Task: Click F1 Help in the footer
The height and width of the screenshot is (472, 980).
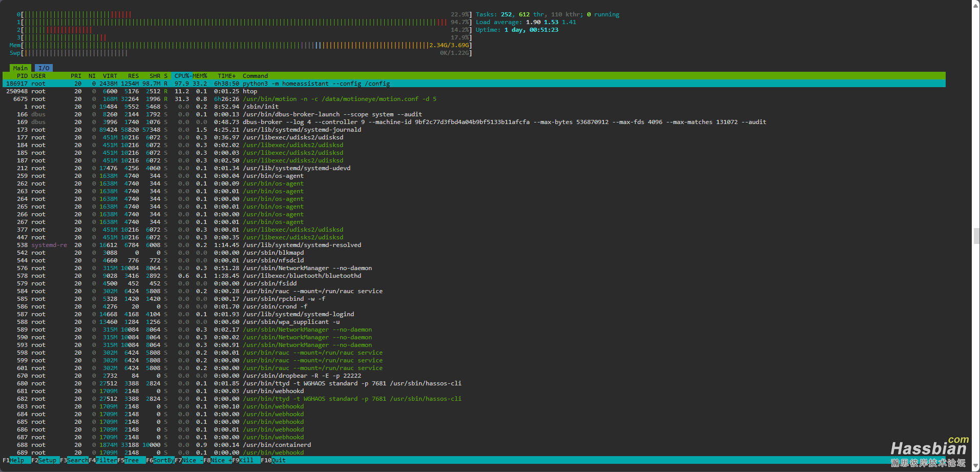Action: coord(17,460)
